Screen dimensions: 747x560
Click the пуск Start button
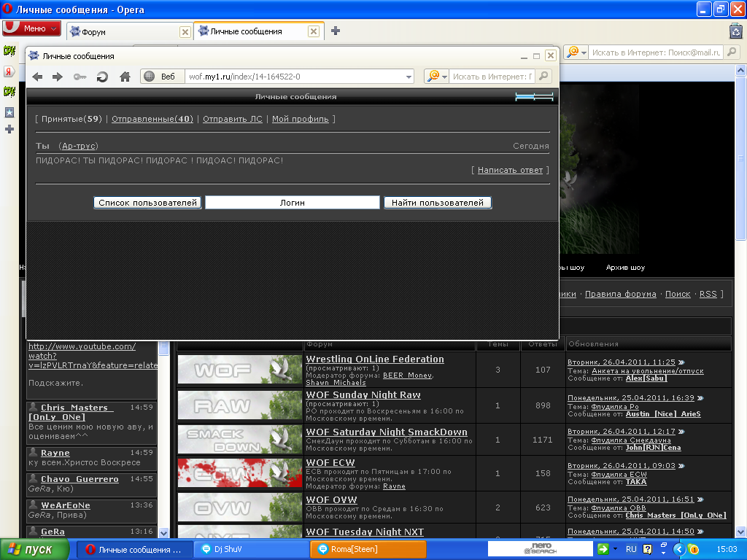(34, 549)
